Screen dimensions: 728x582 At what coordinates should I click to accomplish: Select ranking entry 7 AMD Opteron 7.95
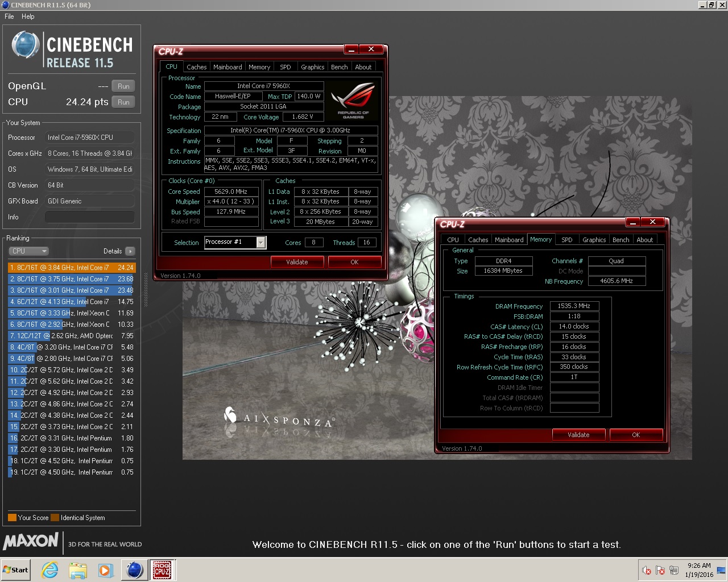tap(72, 335)
